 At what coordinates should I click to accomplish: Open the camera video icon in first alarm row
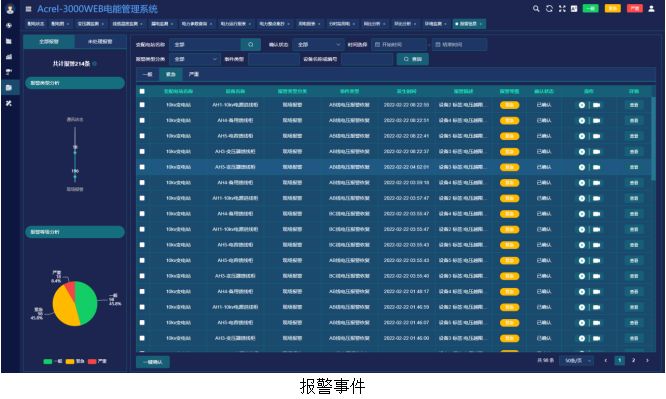(x=596, y=105)
